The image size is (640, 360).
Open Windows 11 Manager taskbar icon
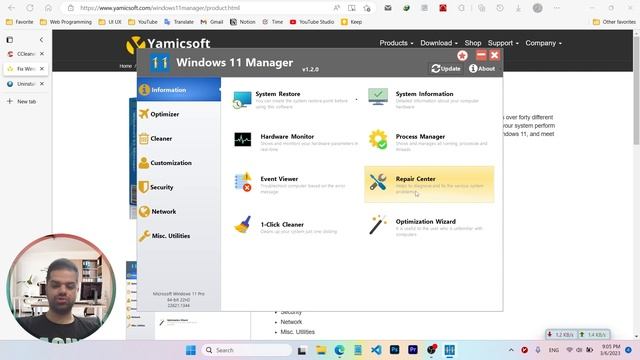coord(449,350)
